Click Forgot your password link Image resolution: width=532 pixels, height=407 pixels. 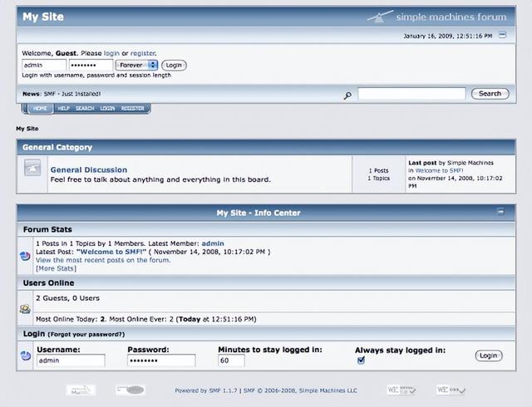(x=86, y=335)
